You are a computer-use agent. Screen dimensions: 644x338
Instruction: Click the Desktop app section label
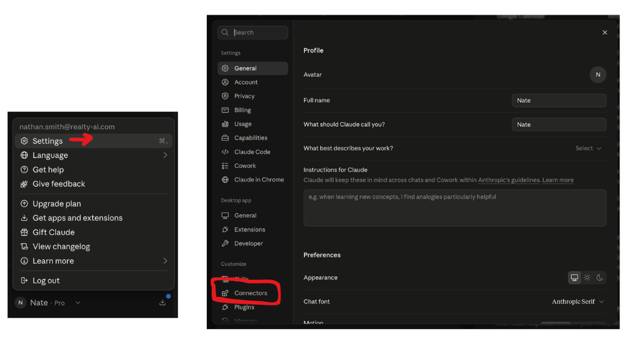[x=236, y=200]
